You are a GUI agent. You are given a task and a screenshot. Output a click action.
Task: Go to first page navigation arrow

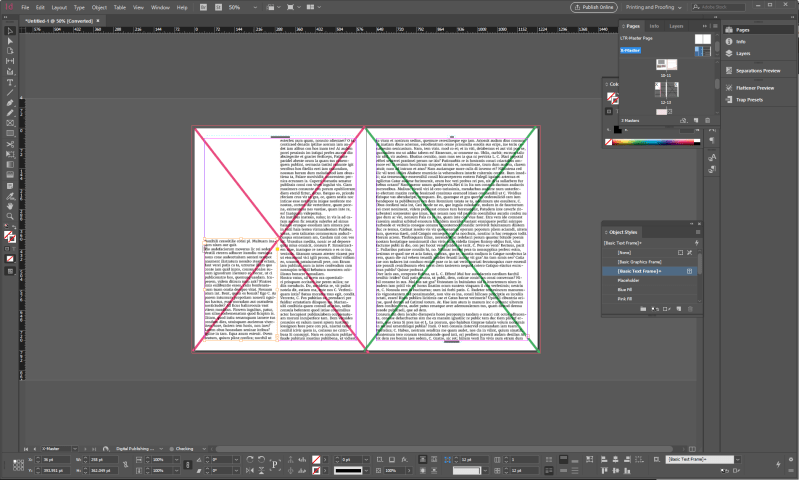[26, 449]
